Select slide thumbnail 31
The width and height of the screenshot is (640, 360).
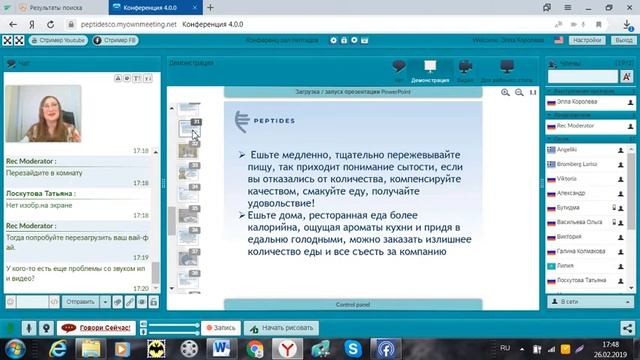click(x=189, y=129)
